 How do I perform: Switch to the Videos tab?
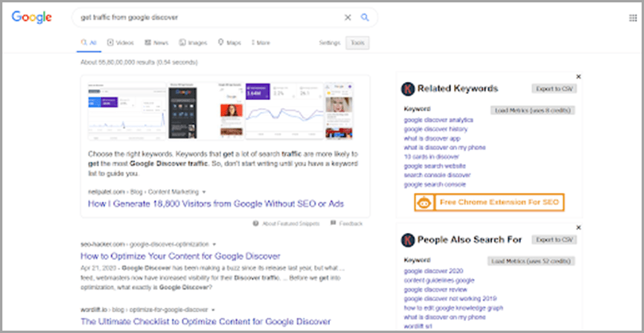coord(120,43)
